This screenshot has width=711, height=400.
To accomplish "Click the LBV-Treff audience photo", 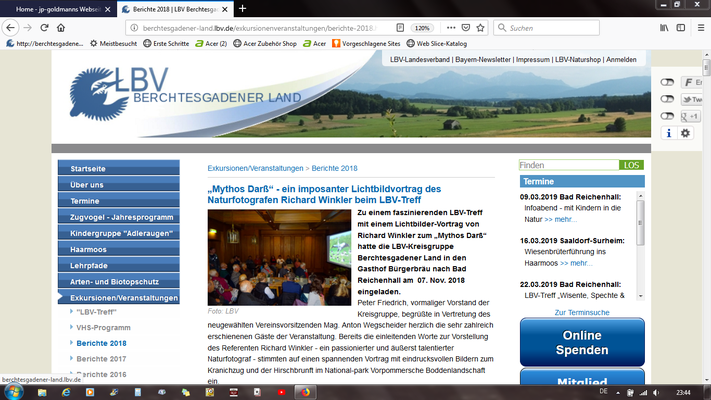I will pos(279,257).
